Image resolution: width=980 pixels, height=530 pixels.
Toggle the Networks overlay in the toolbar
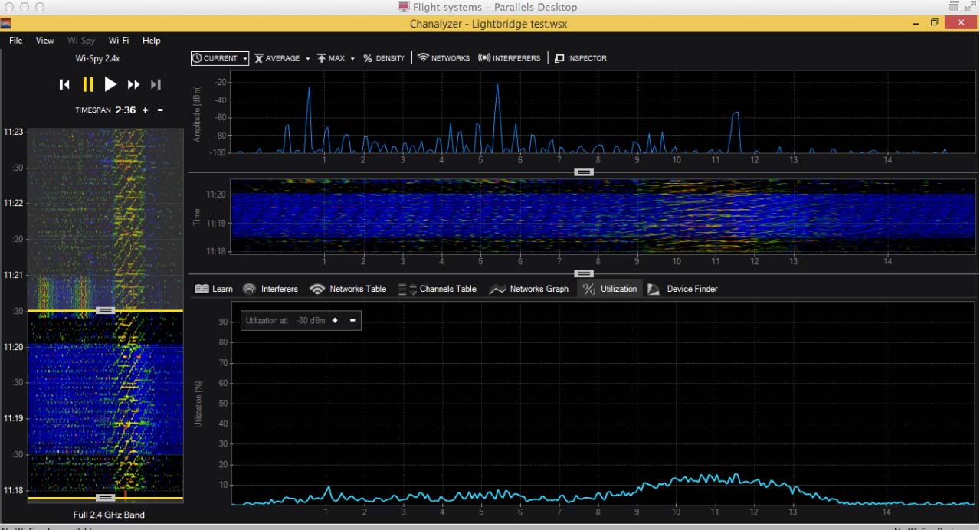tap(443, 58)
